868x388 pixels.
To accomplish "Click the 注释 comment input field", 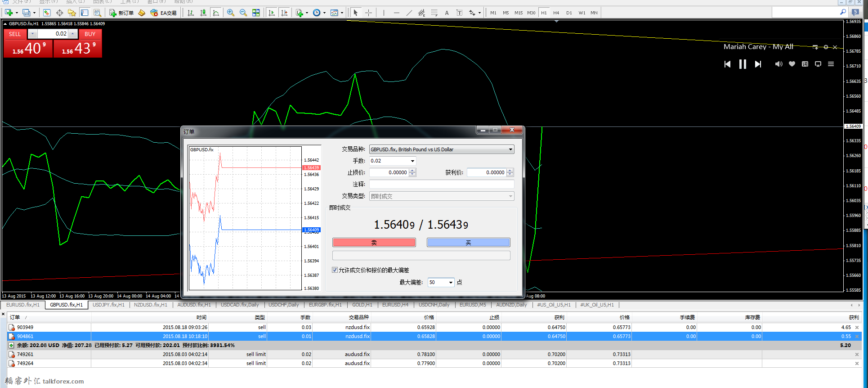I will (442, 184).
